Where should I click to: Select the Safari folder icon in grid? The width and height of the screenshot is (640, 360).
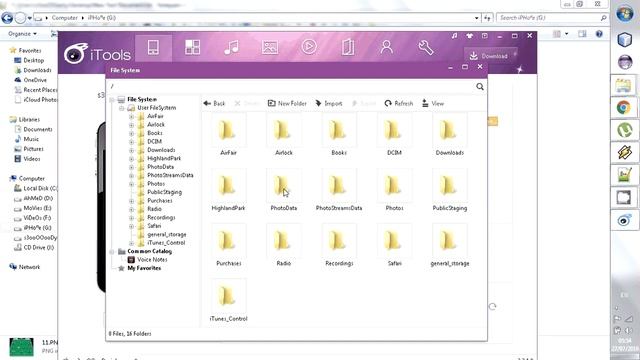(394, 241)
